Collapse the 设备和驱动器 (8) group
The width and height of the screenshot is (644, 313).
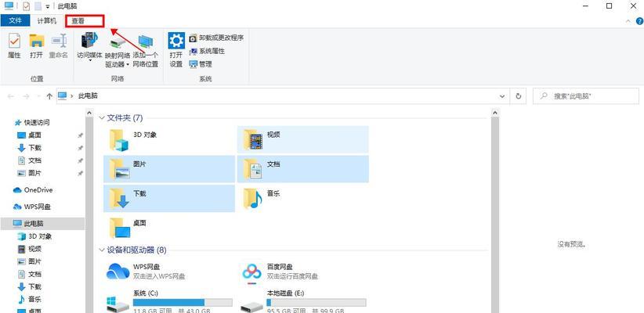[x=103, y=250]
